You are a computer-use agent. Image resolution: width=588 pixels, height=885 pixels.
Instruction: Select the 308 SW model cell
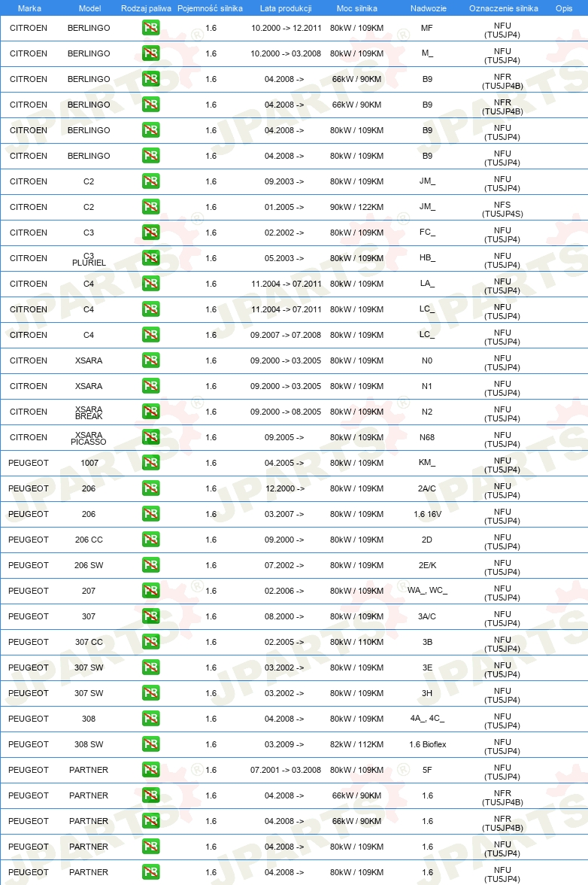(89, 744)
